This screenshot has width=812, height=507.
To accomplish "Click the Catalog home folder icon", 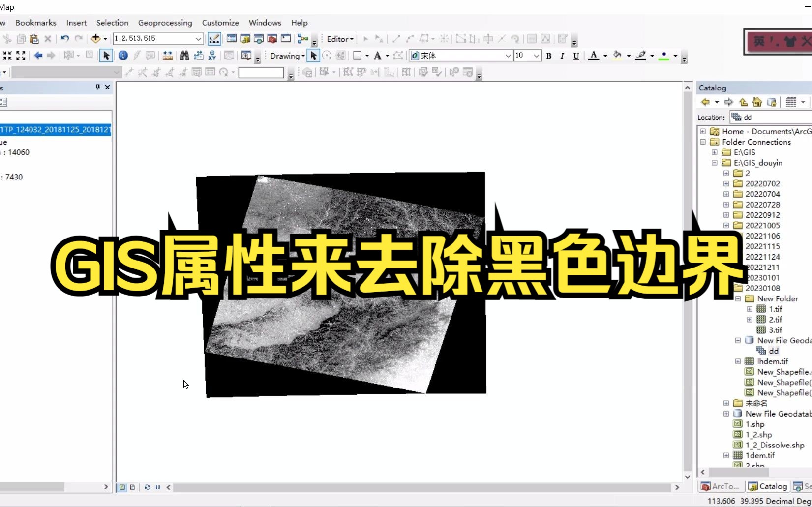I will click(757, 102).
